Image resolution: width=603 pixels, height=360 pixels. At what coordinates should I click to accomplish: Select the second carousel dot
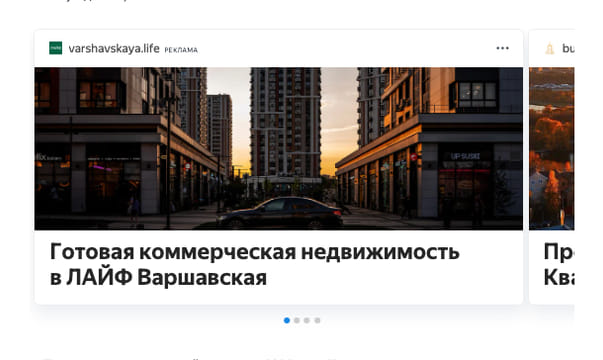click(297, 320)
